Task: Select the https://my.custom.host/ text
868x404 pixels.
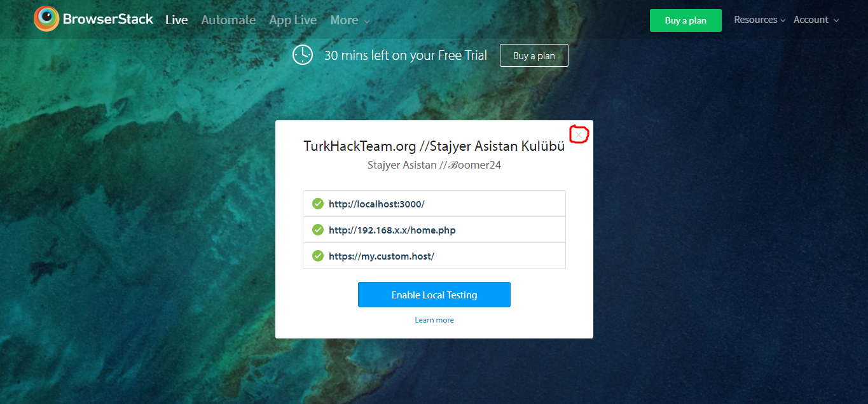Action: [x=382, y=256]
